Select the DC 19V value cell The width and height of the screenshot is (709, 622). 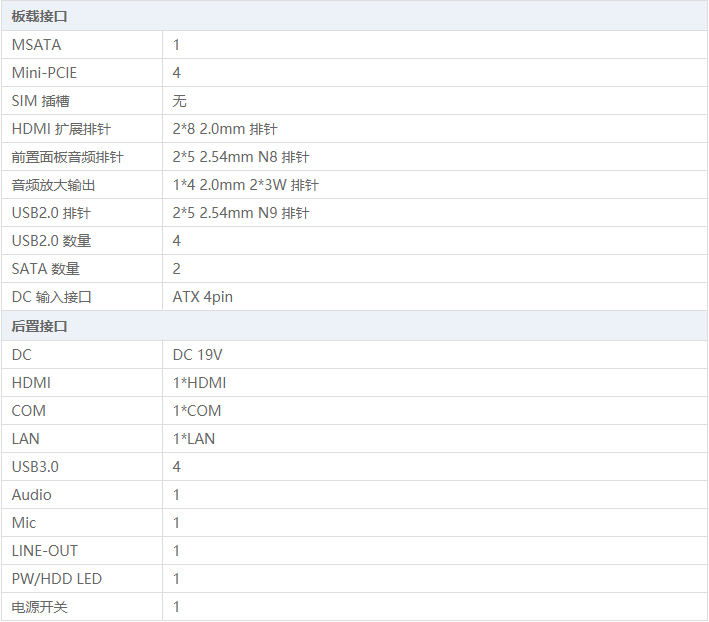tap(198, 355)
